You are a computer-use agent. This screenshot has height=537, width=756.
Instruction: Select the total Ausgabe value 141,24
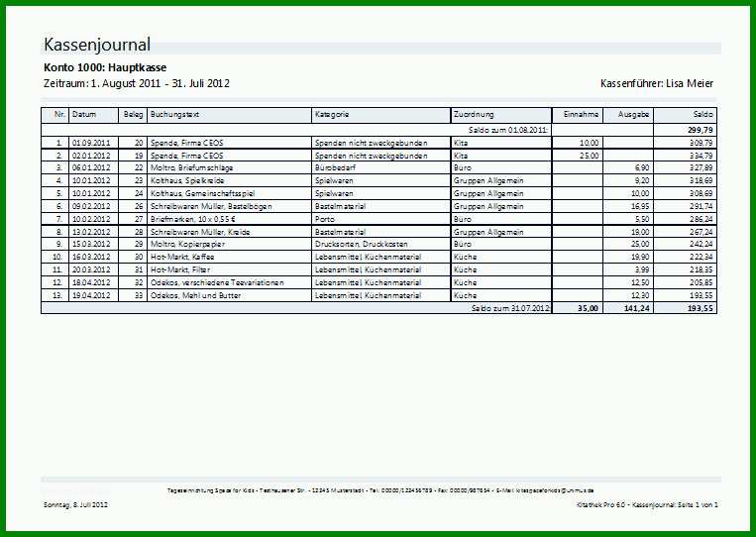pyautogui.click(x=637, y=308)
